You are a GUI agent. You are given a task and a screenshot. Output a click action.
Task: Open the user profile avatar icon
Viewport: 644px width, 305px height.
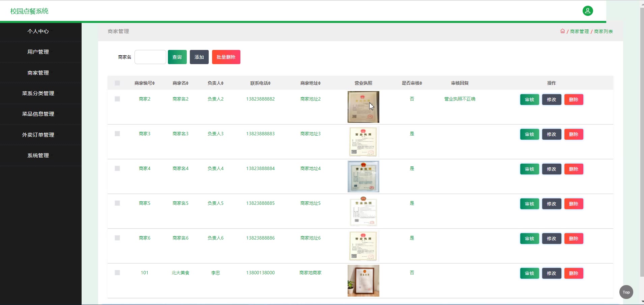point(587,11)
